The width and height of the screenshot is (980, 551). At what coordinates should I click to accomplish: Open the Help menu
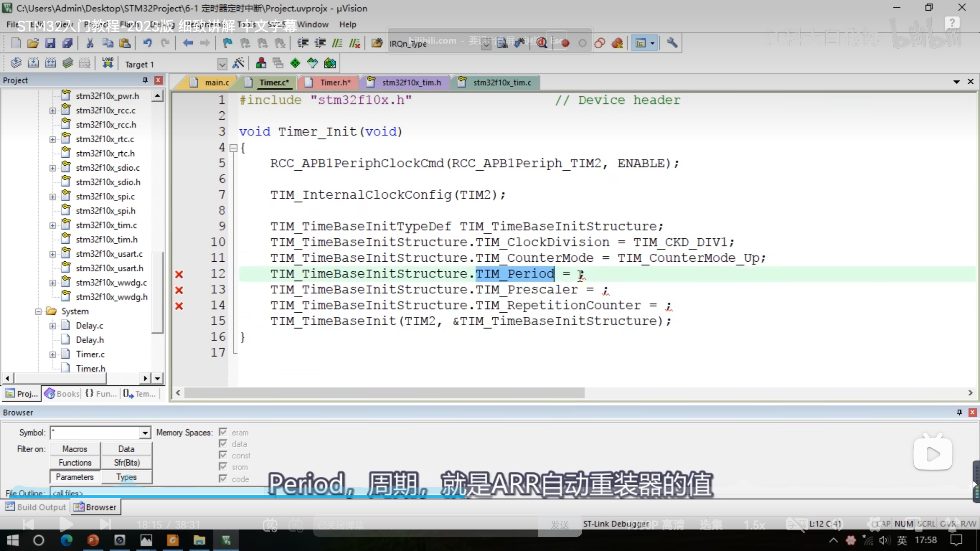coord(347,24)
